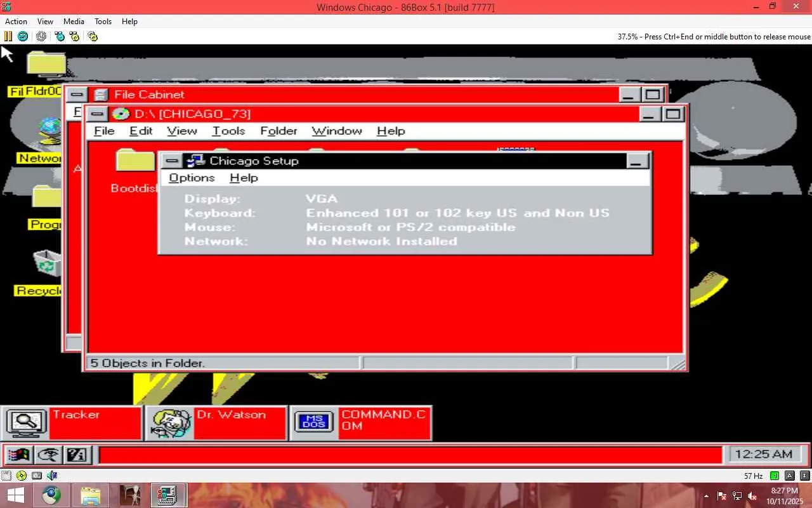Viewport: 812px width, 508px height.
Task: Open the Tools menu in the D:\ window
Action: (x=228, y=131)
